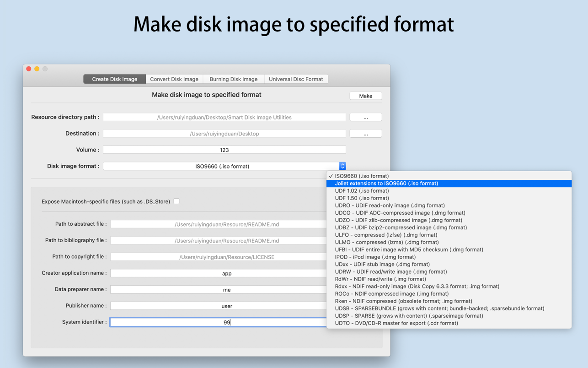
Task: Enable Expose Macintosh-specific files checkbox
Action: tap(176, 201)
